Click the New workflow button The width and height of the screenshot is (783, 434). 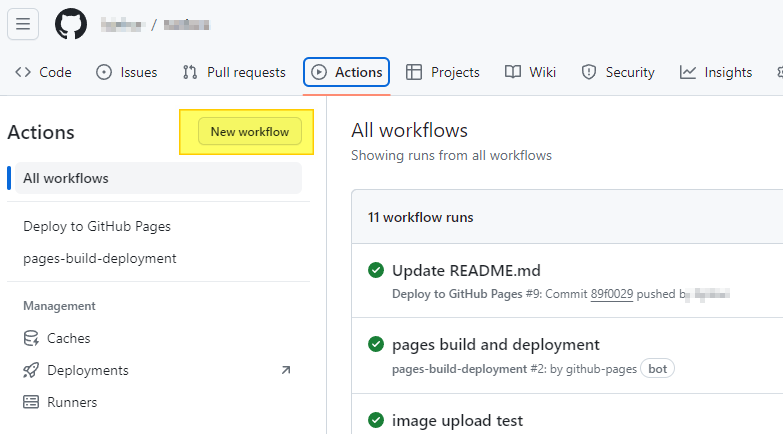[250, 132]
